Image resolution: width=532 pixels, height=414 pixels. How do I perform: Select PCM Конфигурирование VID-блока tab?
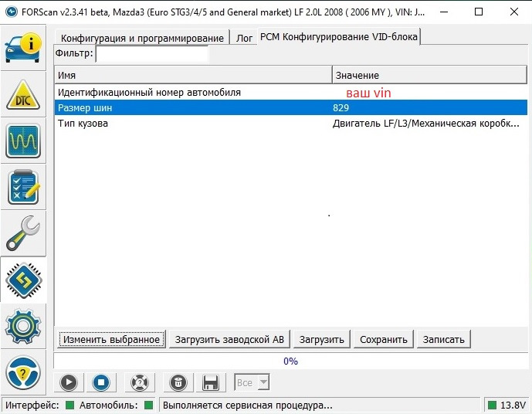[x=339, y=36]
